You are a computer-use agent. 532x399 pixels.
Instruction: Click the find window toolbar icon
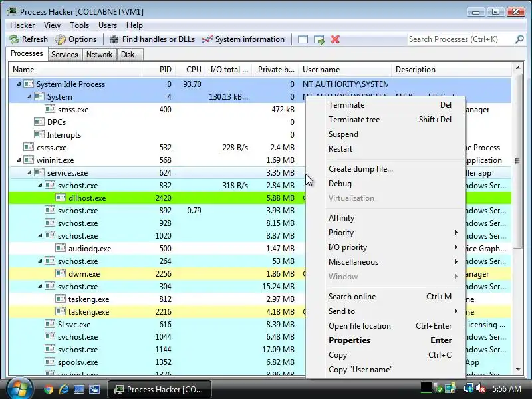[x=303, y=39]
